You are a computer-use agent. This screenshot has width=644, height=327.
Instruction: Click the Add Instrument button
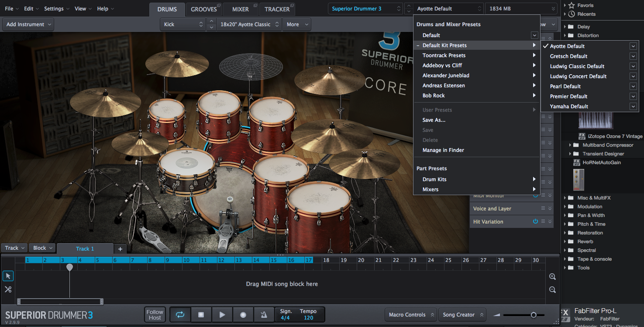pos(28,24)
